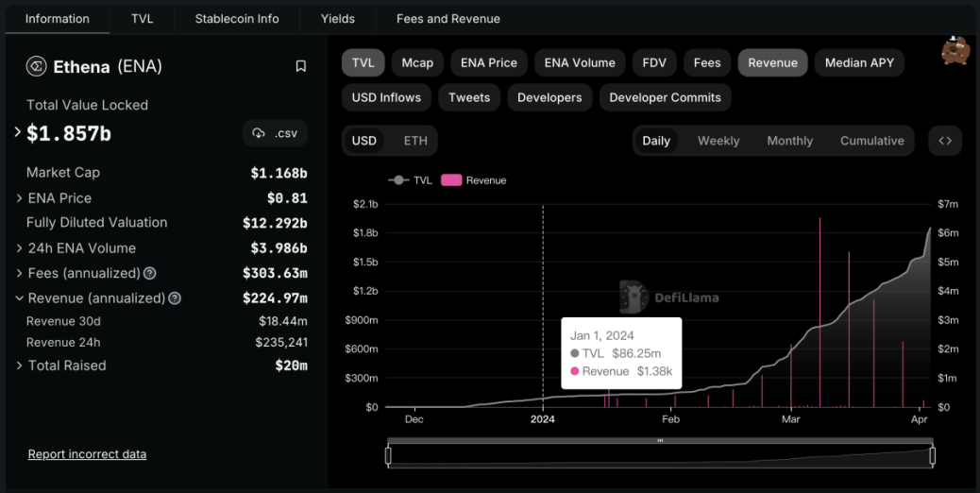Image resolution: width=980 pixels, height=493 pixels.
Task: Click the tallest revenue bar in March
Action: (819, 313)
